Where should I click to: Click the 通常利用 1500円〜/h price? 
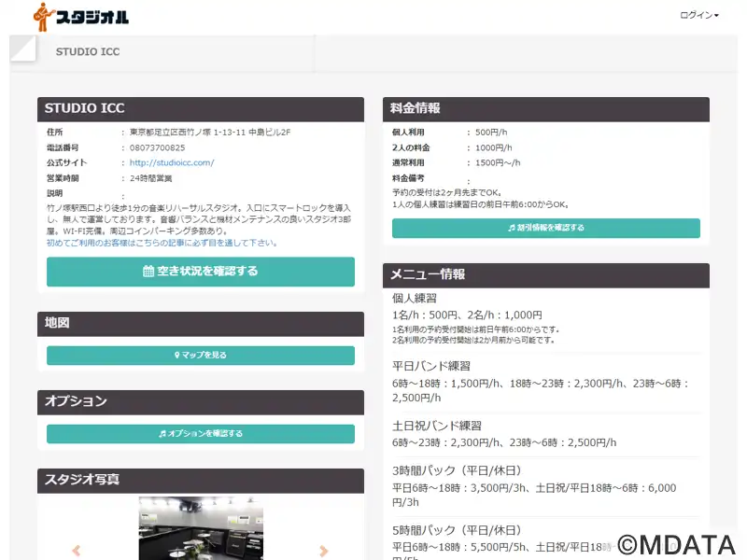[498, 162]
